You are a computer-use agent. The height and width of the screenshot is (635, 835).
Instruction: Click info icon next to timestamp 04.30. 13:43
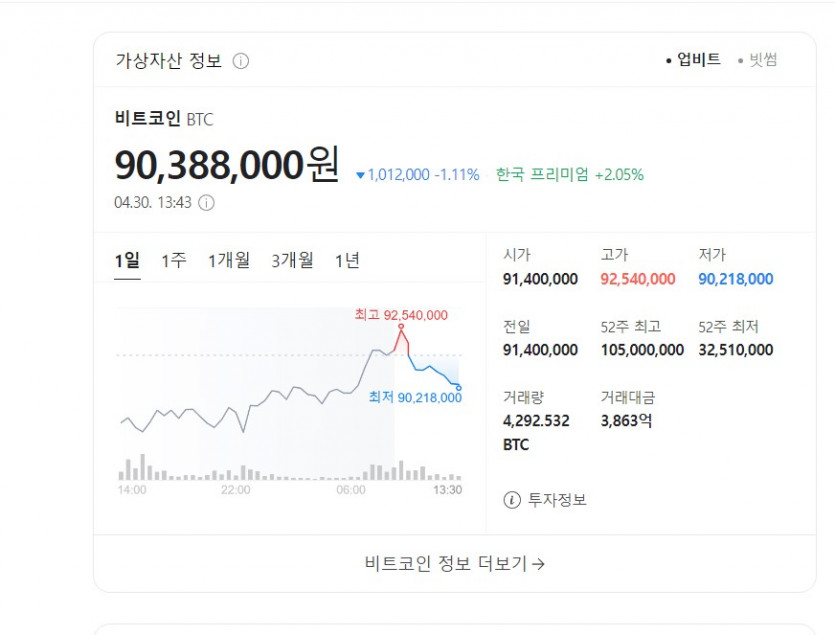click(206, 202)
